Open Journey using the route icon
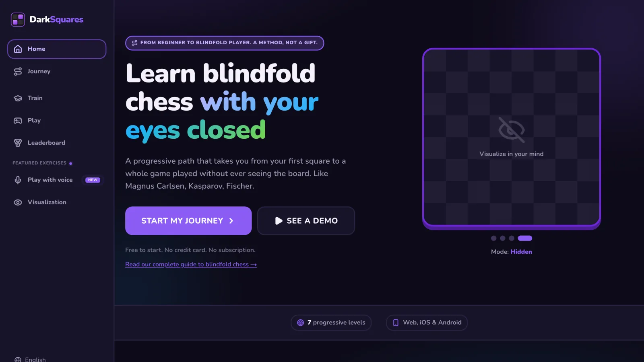 18,72
